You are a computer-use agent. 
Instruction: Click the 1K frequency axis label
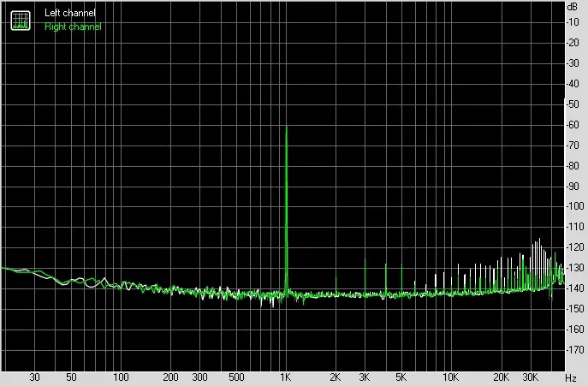tap(285, 377)
